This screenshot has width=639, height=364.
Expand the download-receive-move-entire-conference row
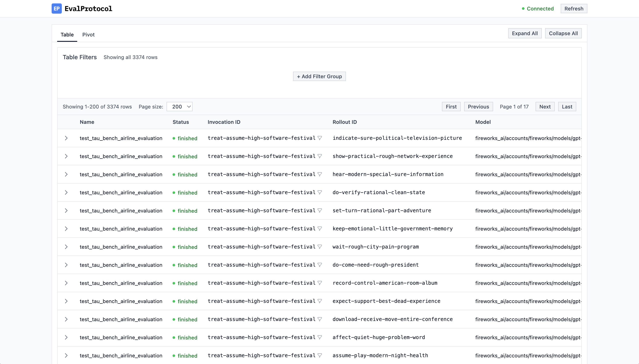click(x=66, y=319)
